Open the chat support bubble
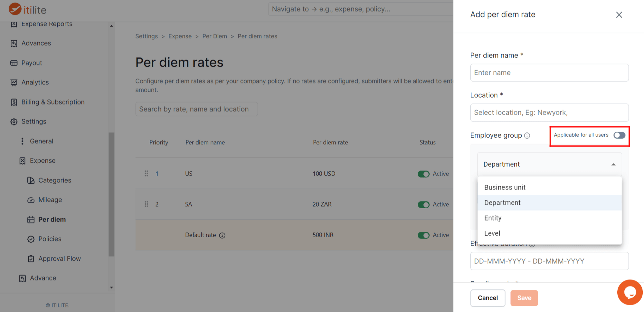The height and width of the screenshot is (312, 644). (x=629, y=292)
